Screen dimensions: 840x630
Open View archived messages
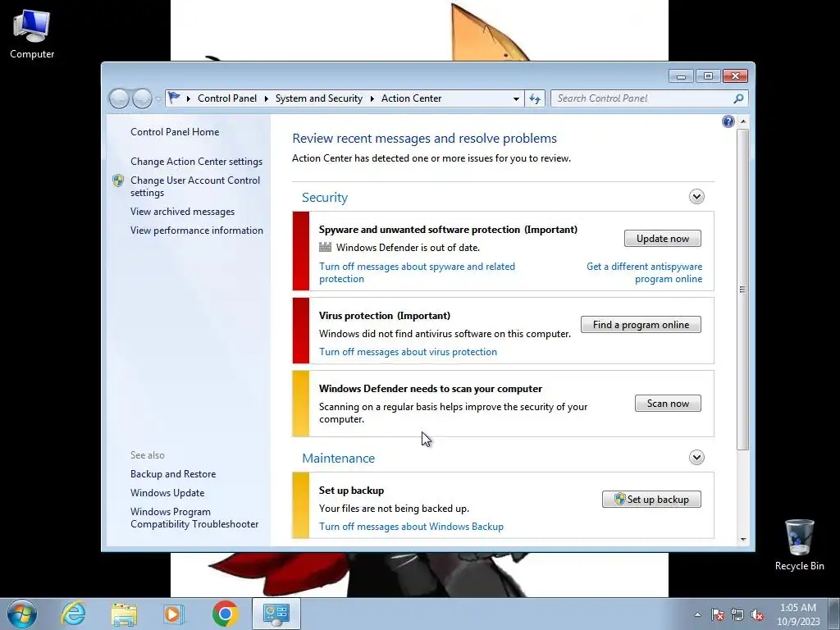[x=182, y=212]
